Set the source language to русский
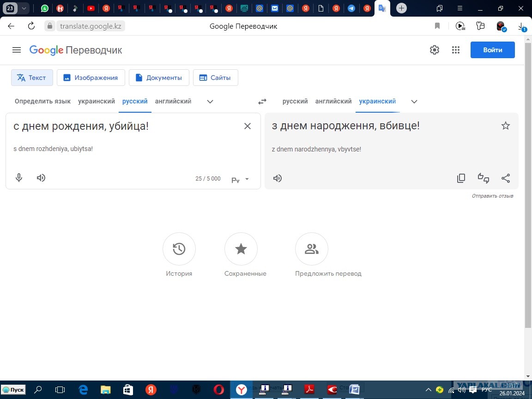Viewport: 532px width, 399px height. pyautogui.click(x=135, y=101)
